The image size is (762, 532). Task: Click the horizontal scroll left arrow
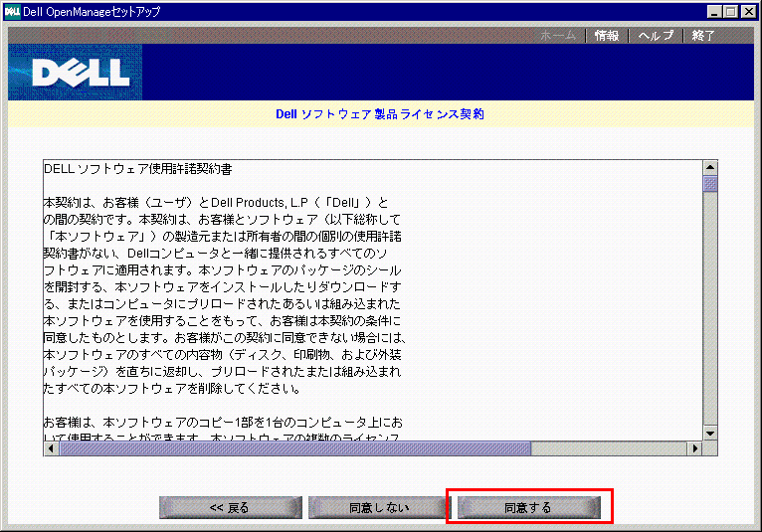click(51, 448)
